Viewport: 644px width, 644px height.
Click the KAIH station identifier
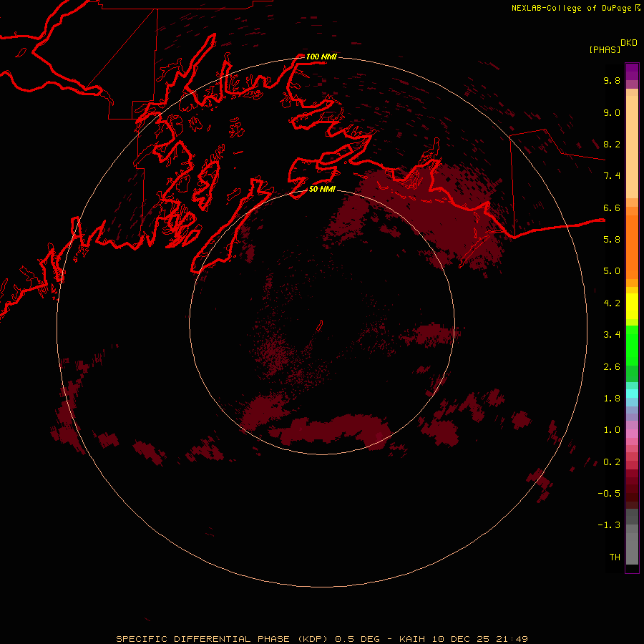(x=412, y=639)
